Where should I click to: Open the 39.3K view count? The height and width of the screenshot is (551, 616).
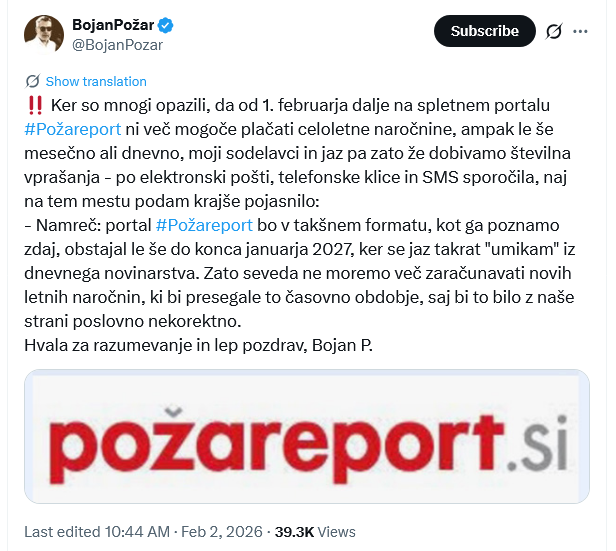[294, 532]
